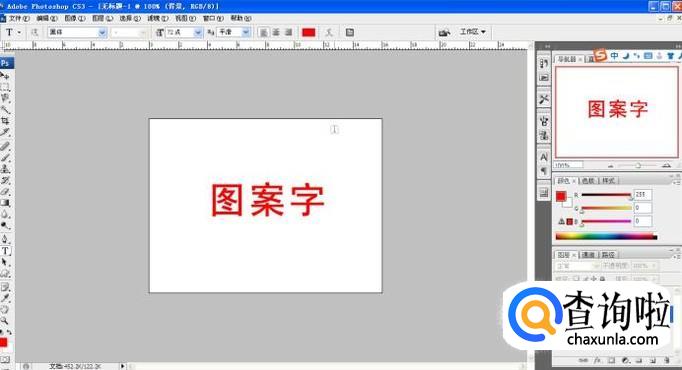The image size is (682, 370).
Task: Select the Horizontal Type tool in toolbox
Action: [5, 250]
